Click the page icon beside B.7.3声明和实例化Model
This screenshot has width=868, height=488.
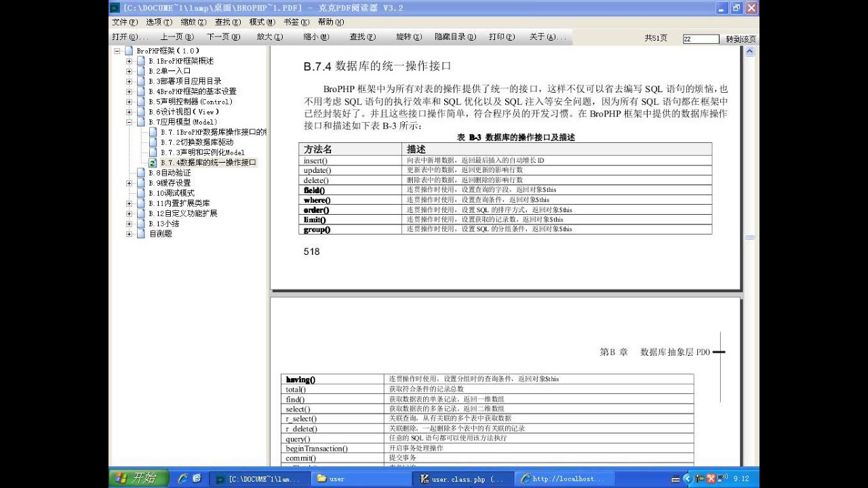[x=153, y=152]
